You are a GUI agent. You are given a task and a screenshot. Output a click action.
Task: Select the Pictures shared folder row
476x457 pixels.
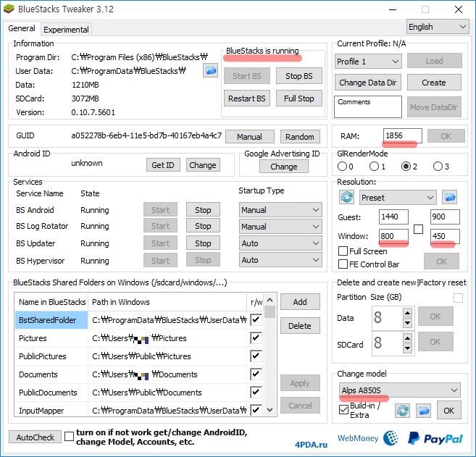tap(138, 337)
